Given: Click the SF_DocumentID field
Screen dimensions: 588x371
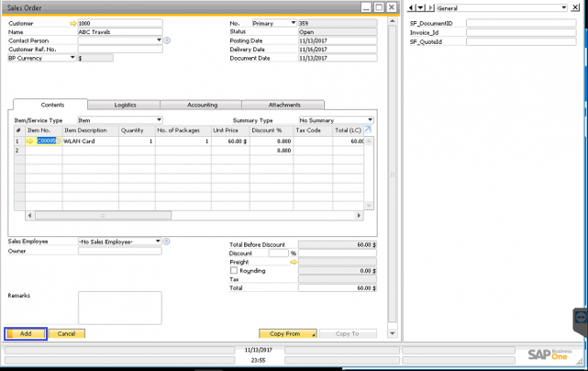Looking at the screenshot, I should (521, 23).
